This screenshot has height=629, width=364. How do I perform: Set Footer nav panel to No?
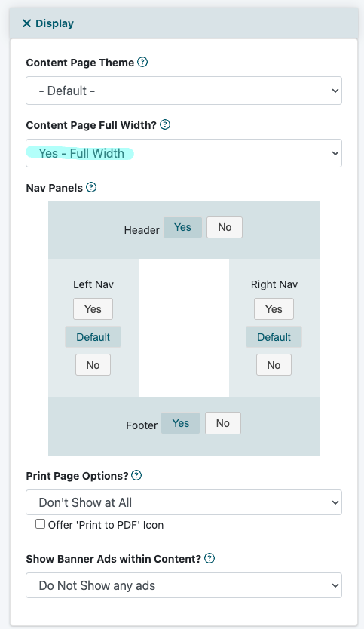pyautogui.click(x=223, y=423)
